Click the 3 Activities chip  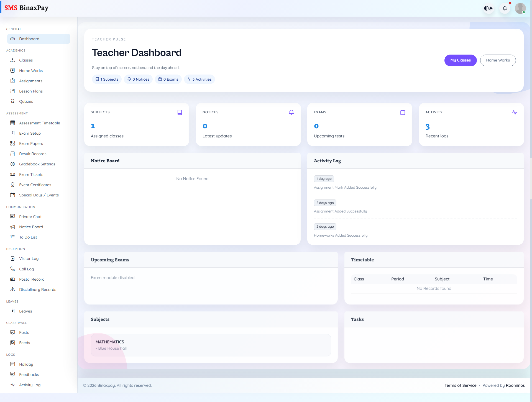point(199,79)
